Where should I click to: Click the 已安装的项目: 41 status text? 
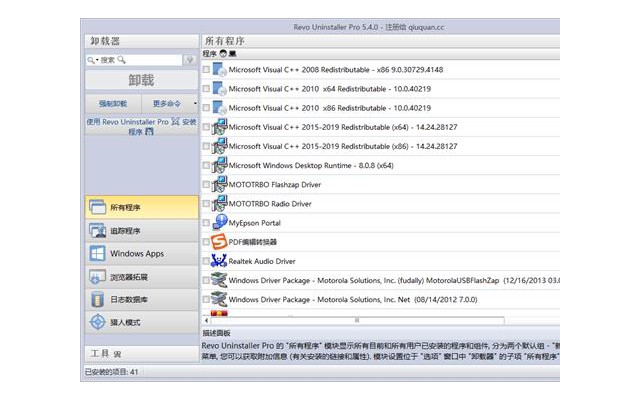point(111,371)
